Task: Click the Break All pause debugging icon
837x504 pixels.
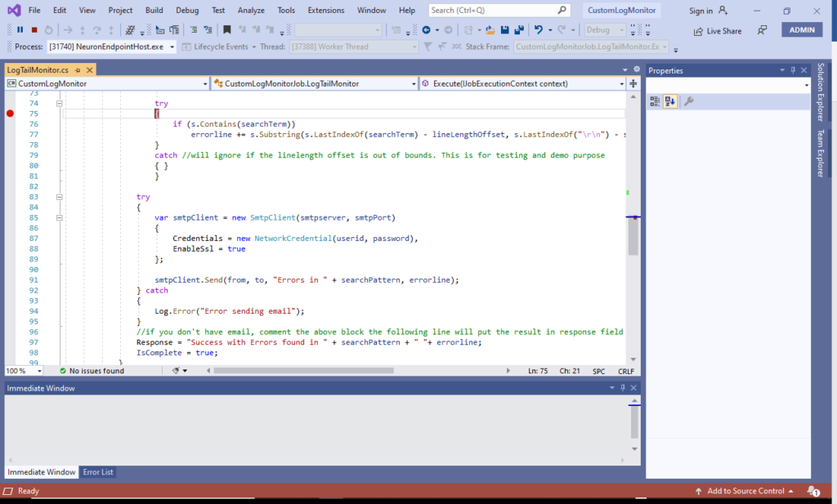Action: [x=20, y=30]
